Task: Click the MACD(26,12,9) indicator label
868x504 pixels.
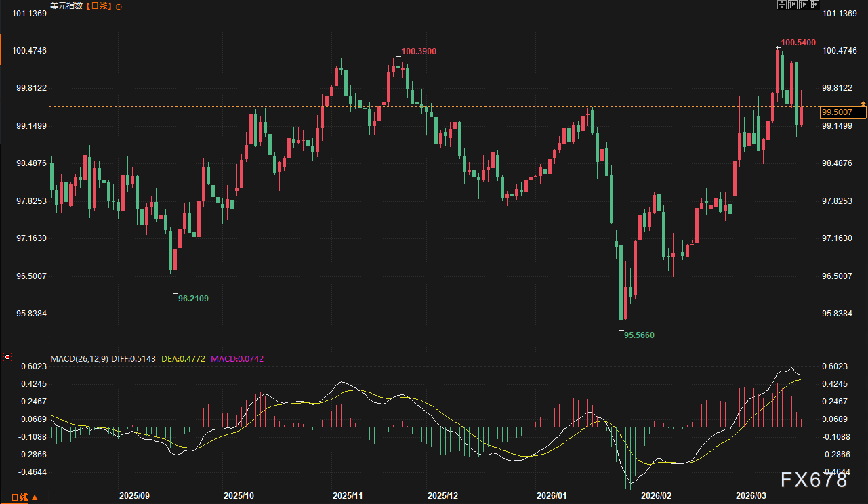Action: (x=78, y=358)
